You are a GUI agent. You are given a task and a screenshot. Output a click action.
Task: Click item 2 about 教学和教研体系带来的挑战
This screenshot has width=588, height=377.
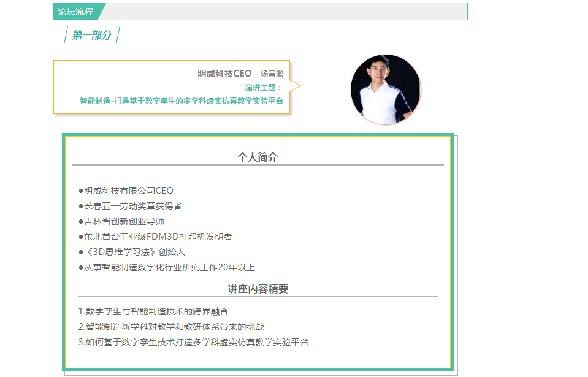[171, 327]
